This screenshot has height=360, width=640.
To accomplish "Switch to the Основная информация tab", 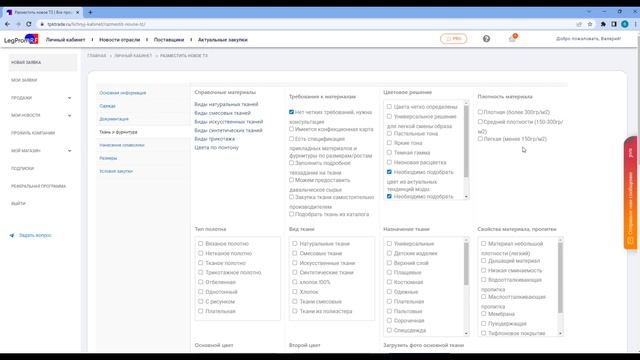I will (122, 93).
